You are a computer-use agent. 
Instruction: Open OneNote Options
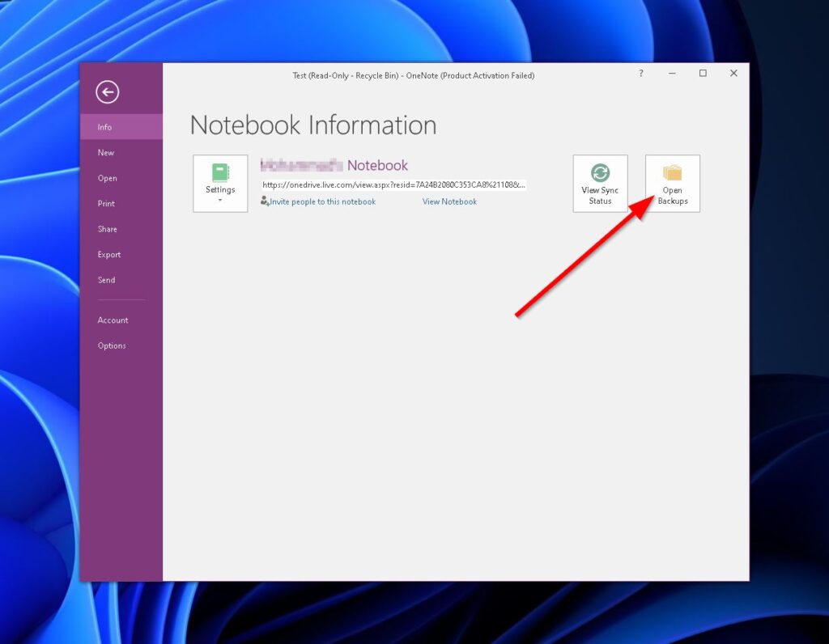[x=112, y=345]
